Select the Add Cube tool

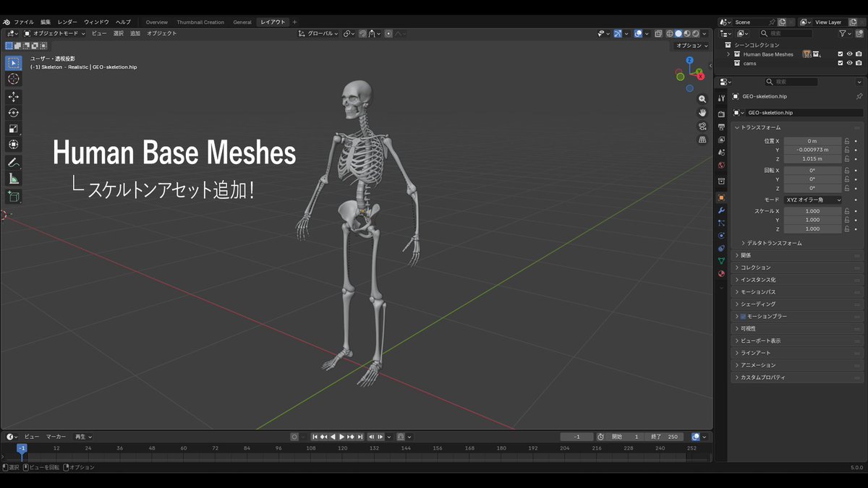pos(13,195)
